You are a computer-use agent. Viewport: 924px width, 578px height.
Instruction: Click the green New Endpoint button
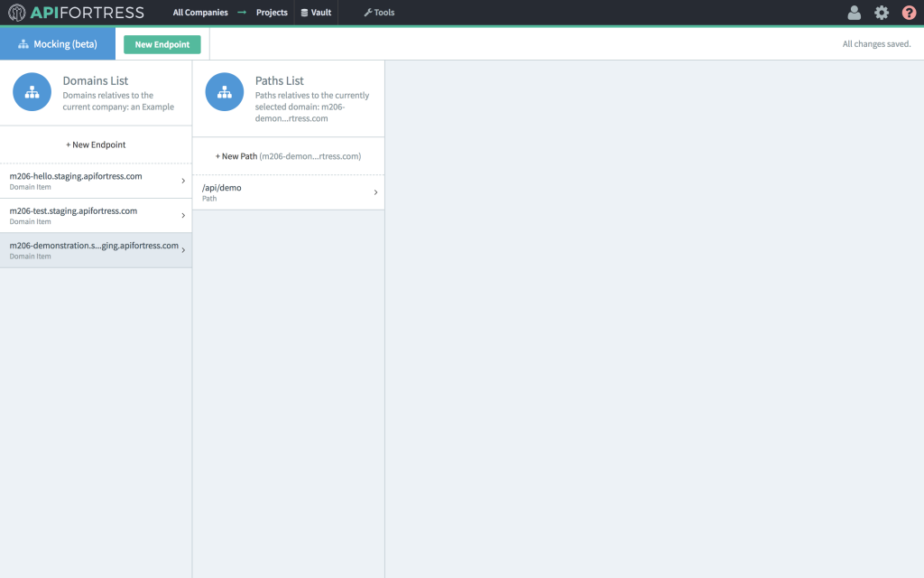162,43
